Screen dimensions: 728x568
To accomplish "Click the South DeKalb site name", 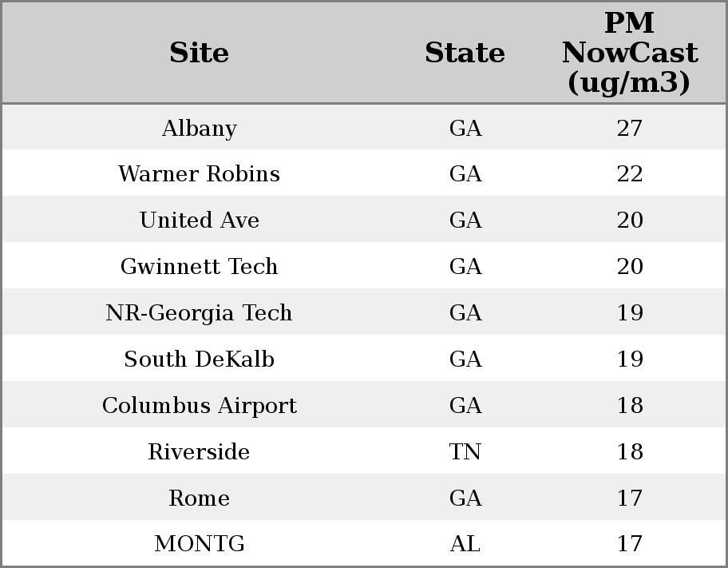I will click(199, 359).
